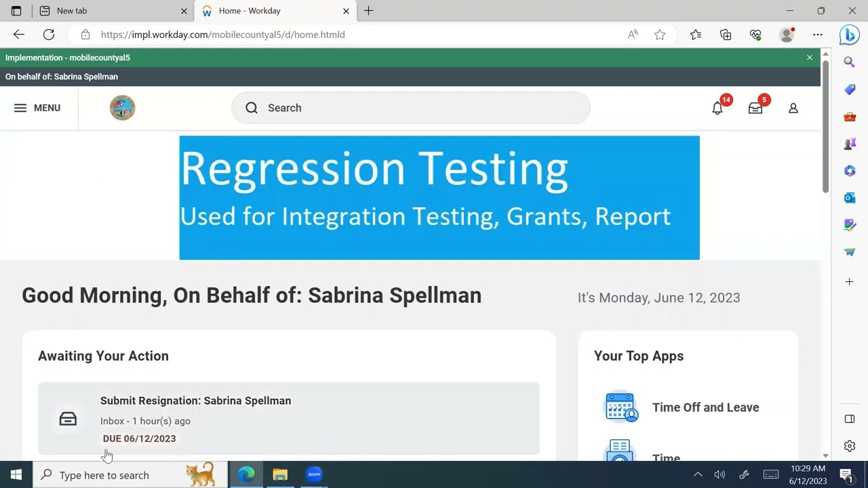Open Workday notifications bell

click(717, 108)
